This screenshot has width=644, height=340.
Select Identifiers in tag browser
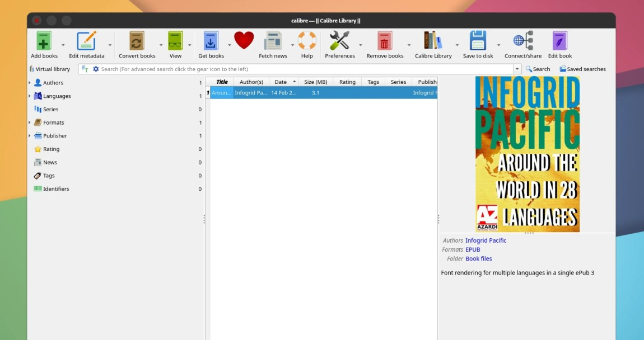click(x=56, y=189)
